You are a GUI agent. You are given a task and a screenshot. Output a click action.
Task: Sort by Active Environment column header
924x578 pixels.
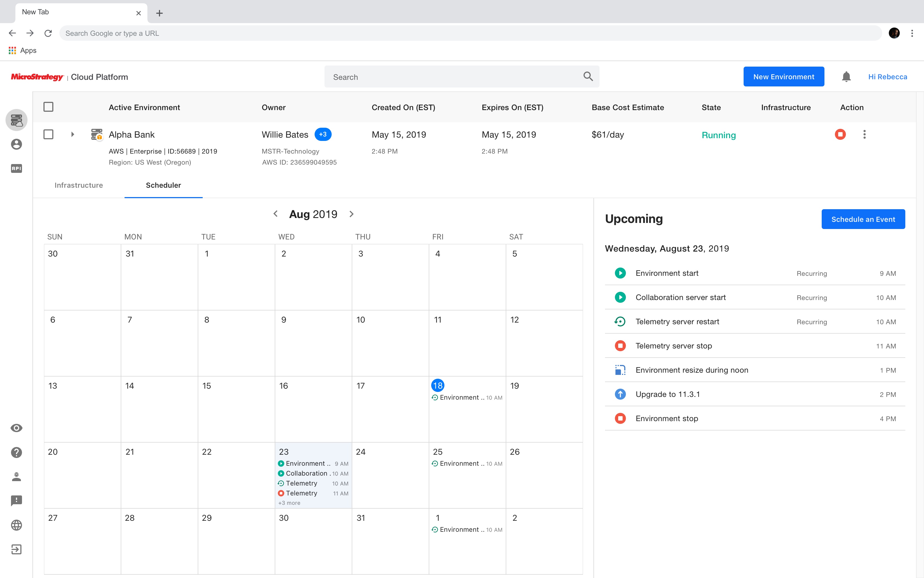(144, 107)
